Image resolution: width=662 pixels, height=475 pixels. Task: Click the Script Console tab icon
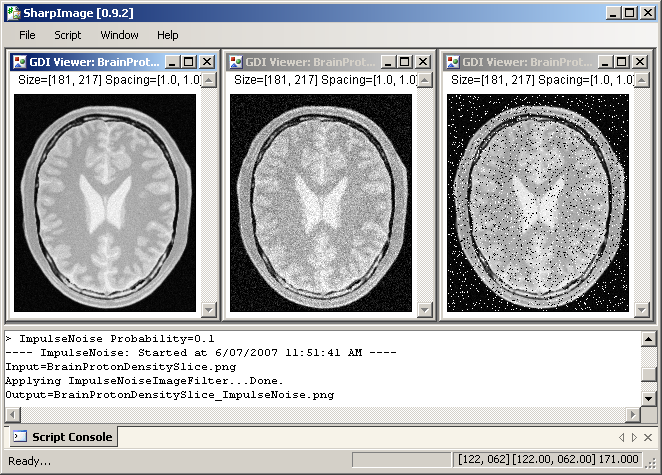(20, 437)
